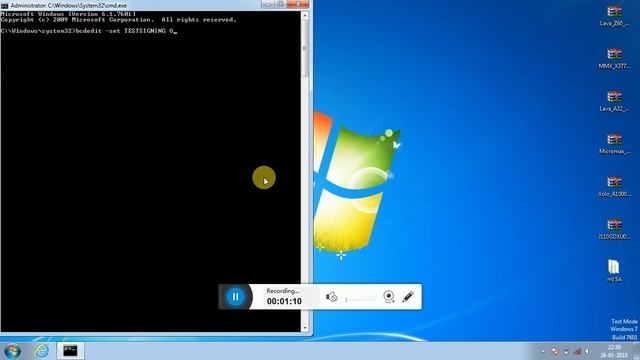This screenshot has width=640, height=360.
Task: Click the volume speaker tray icon
Action: (588, 351)
